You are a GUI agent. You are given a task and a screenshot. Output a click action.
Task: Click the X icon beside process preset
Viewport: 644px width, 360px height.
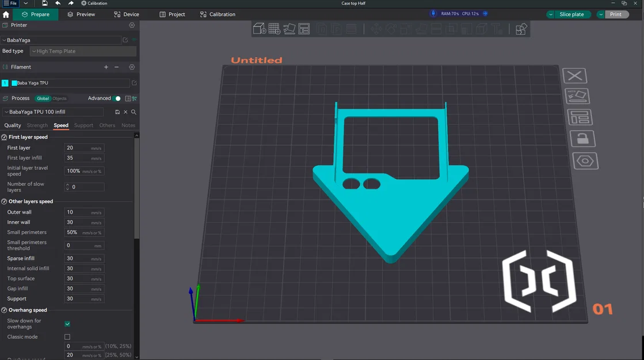click(125, 112)
